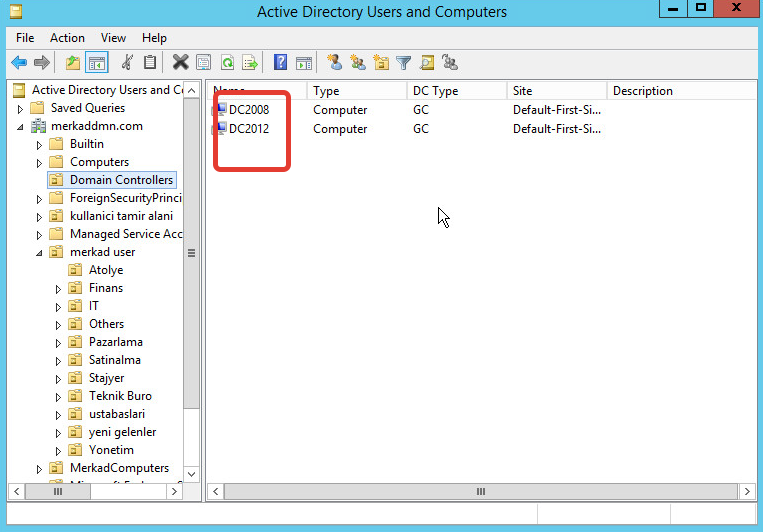Viewport: 763px width, 532px height.
Task: Expand the Saved Queries node
Action: [x=20, y=109]
